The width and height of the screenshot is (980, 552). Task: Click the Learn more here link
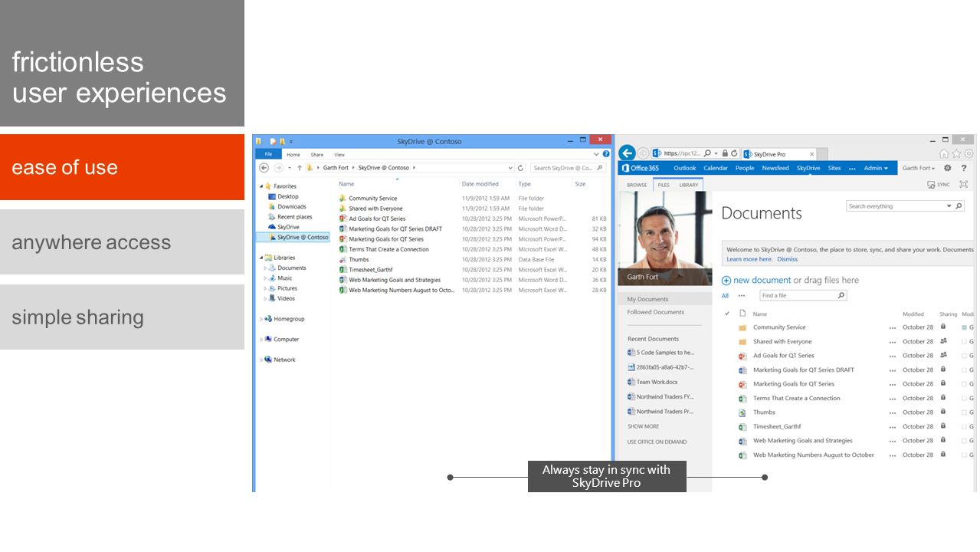click(749, 259)
